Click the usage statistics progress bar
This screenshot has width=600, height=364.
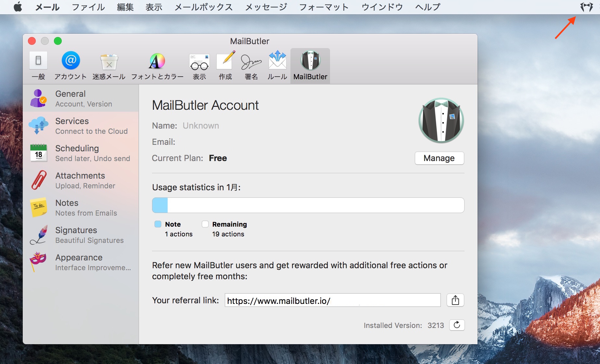pos(308,205)
